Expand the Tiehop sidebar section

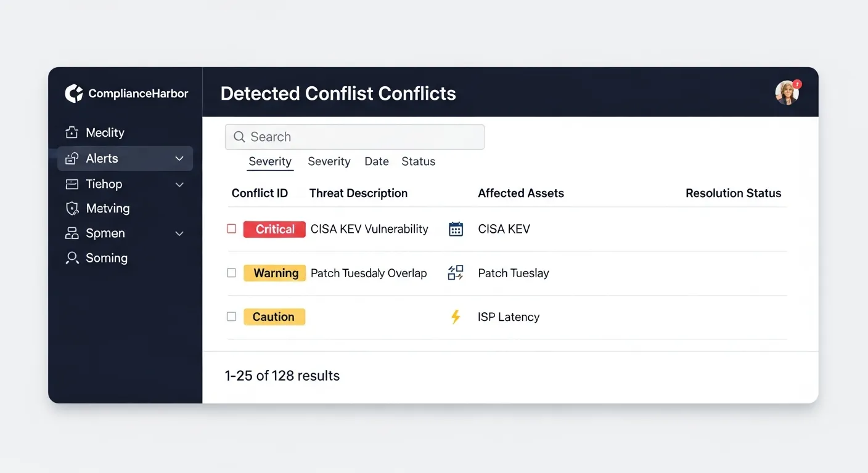point(179,184)
